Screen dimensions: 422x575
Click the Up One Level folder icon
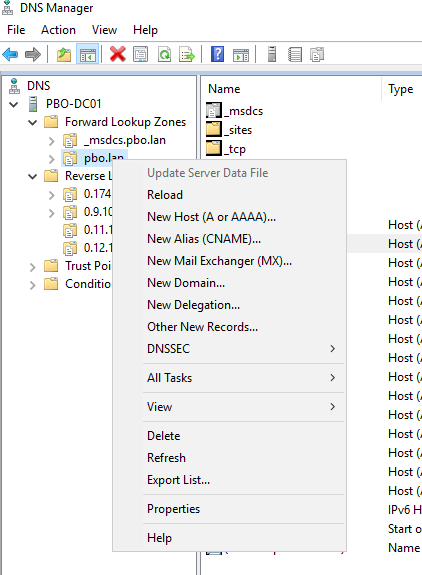64,55
